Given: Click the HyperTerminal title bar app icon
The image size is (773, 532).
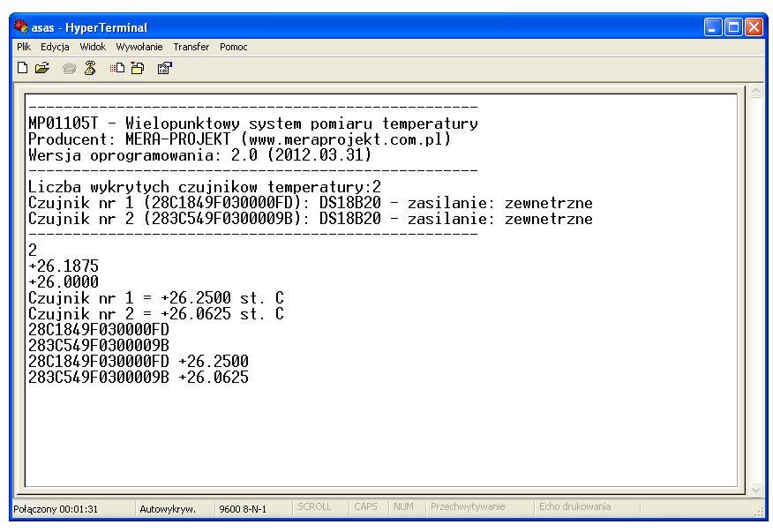Looking at the screenshot, I should tap(21, 26).
